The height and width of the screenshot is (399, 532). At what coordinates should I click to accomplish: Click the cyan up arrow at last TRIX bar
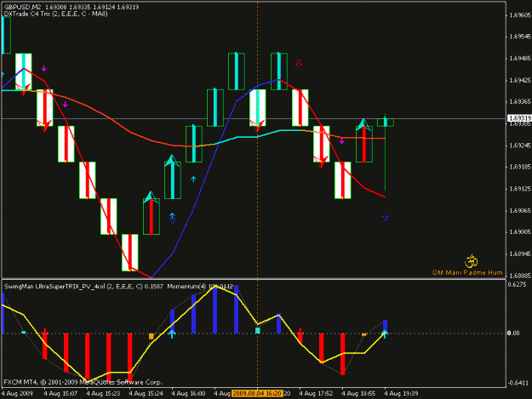point(385,333)
